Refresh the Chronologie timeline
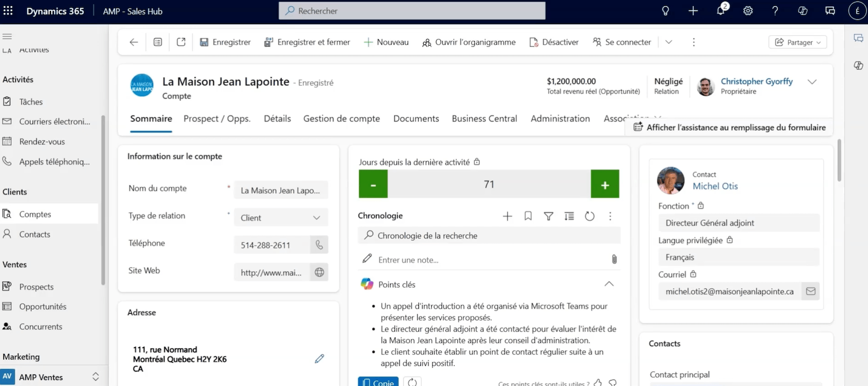868x386 pixels. (590, 216)
